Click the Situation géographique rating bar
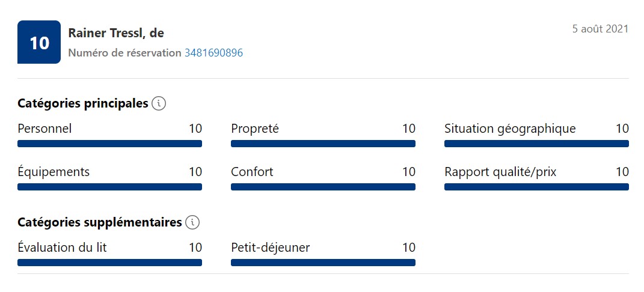The image size is (644, 292). (x=536, y=144)
